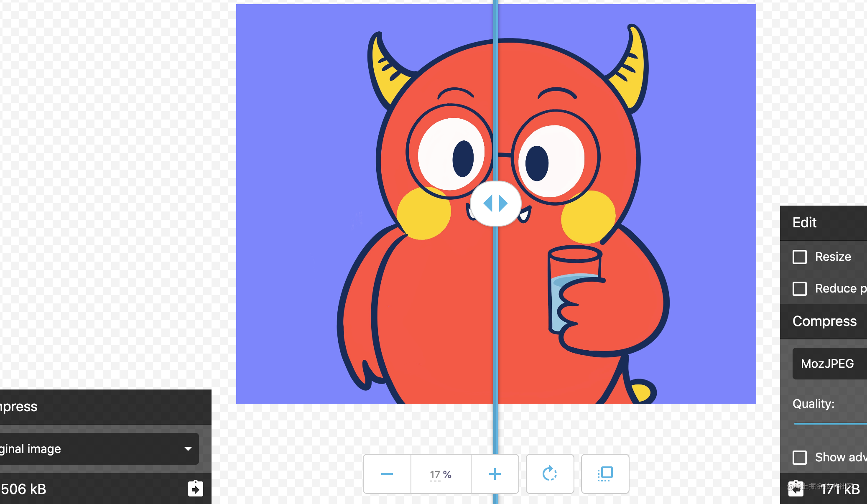Click the left panel Compress header
The image size is (867, 504).
(106, 407)
